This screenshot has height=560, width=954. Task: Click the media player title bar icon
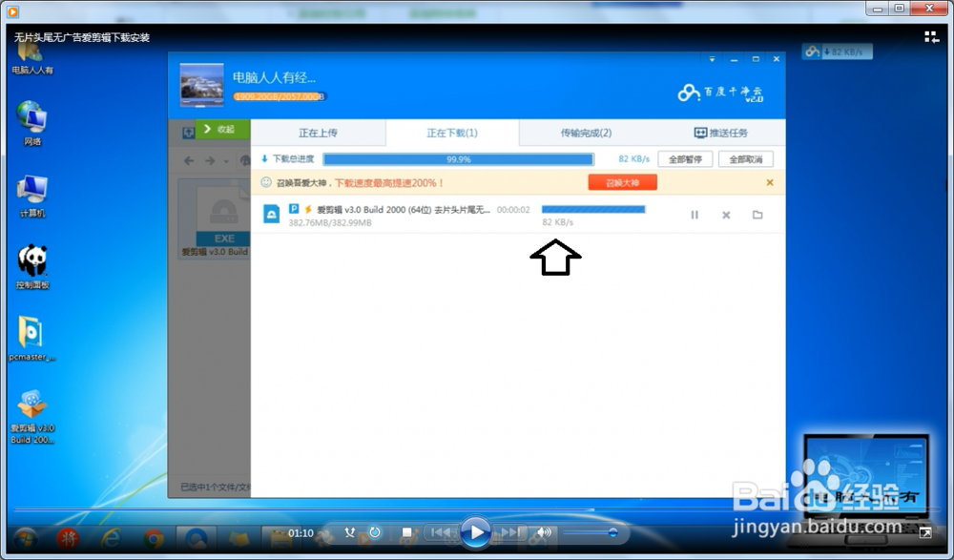[12, 10]
